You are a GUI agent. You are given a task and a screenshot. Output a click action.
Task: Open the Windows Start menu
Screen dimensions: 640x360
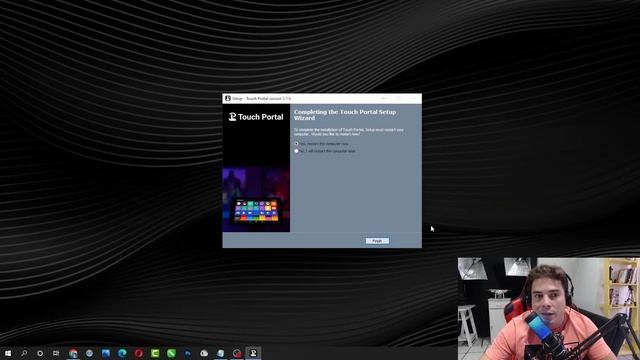[8, 353]
